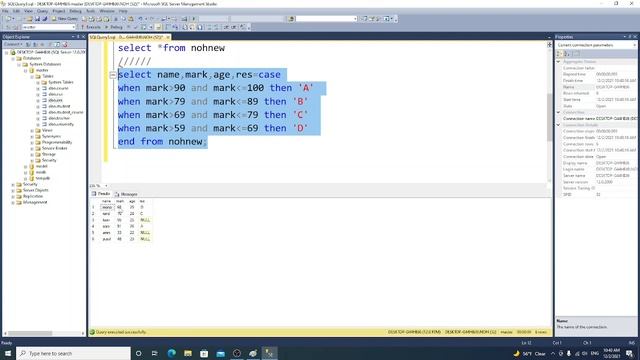This screenshot has height=360, width=640.
Task: Collapse the System Databases folder
Action: (19, 64)
